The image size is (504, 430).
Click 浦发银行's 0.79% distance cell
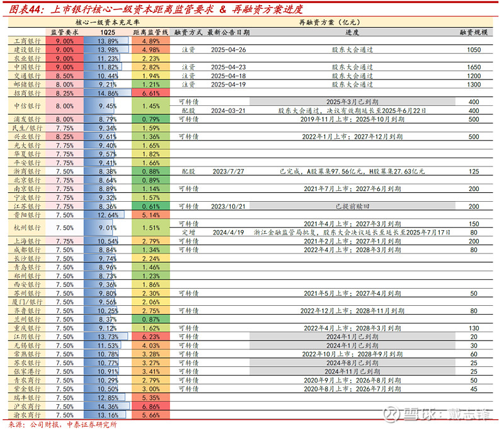151,119
